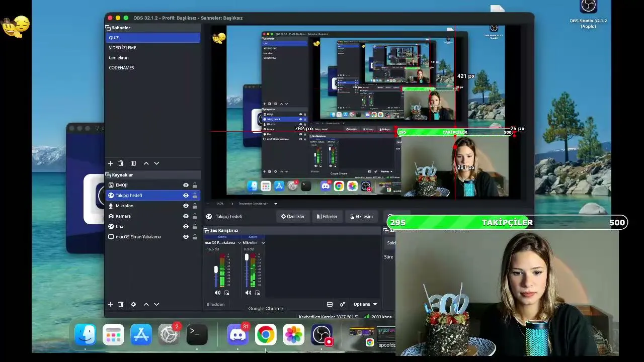Open App Store from the Dock

pyautogui.click(x=141, y=335)
